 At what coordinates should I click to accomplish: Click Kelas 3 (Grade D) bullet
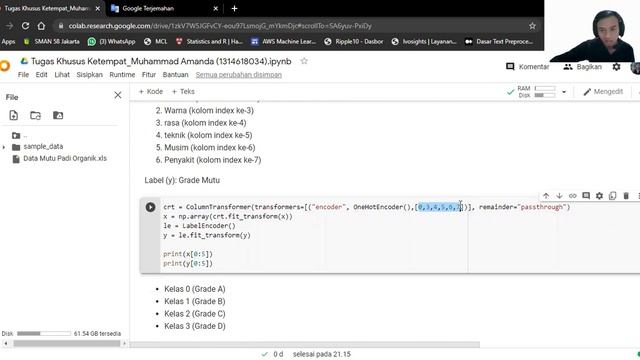(195, 326)
